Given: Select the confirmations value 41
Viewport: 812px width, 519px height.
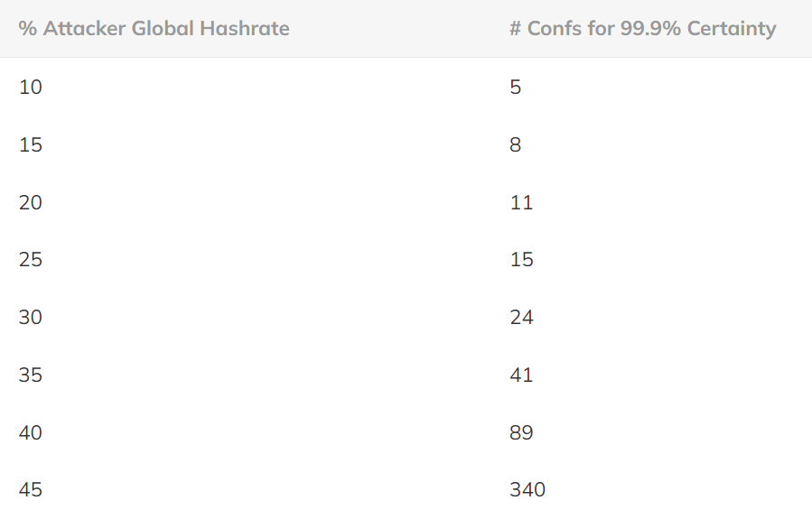Looking at the screenshot, I should pyautogui.click(x=521, y=375).
